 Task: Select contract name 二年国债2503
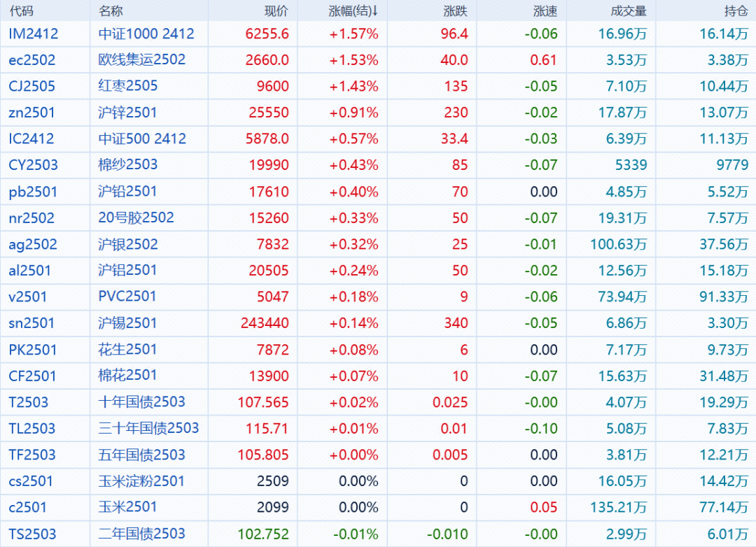[x=141, y=534]
